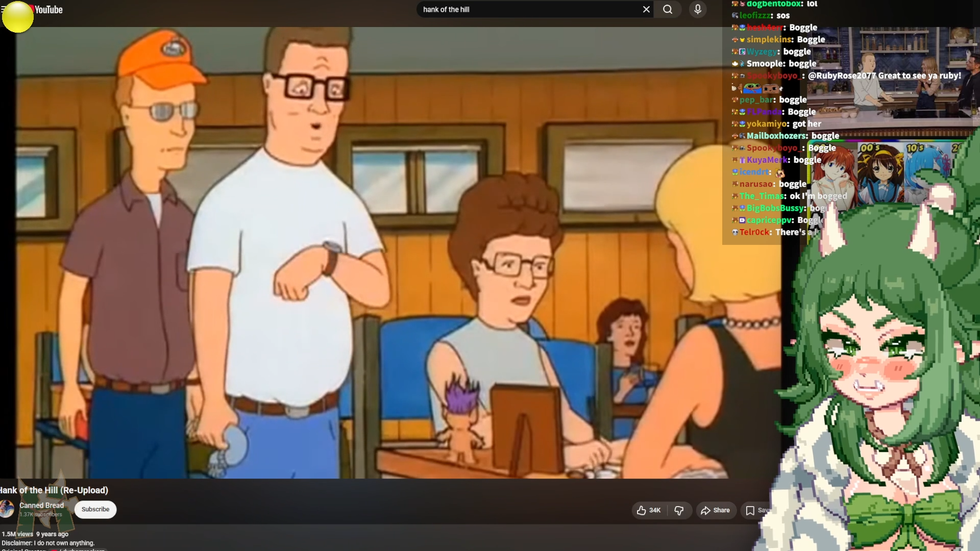Select chat message "The_Timas: ok I'm bogged"
Image resolution: width=980 pixels, height=551 pixels.
[x=790, y=196]
